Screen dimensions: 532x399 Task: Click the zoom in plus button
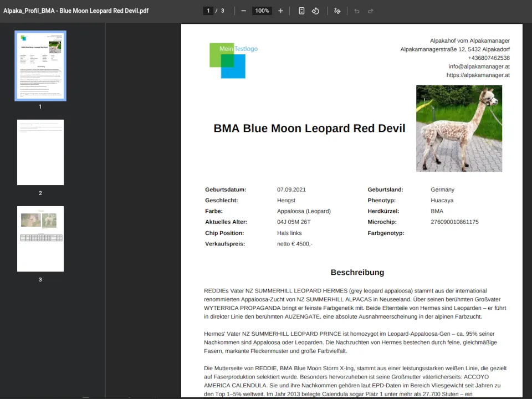[x=280, y=11]
